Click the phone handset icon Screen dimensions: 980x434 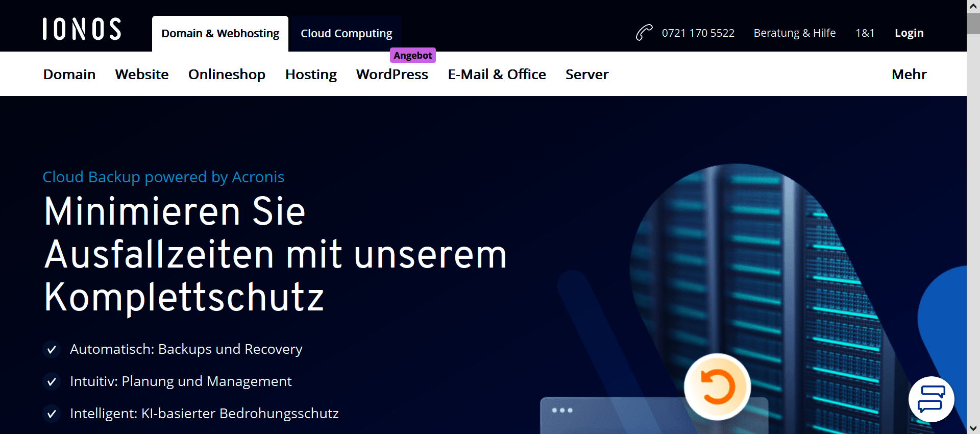click(x=644, y=33)
